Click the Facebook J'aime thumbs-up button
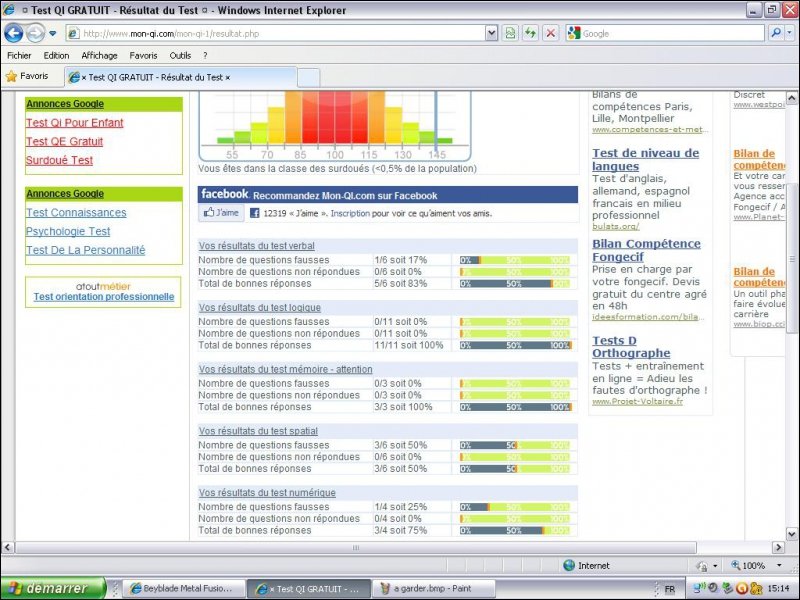Image resolution: width=800 pixels, height=600 pixels. click(x=222, y=213)
